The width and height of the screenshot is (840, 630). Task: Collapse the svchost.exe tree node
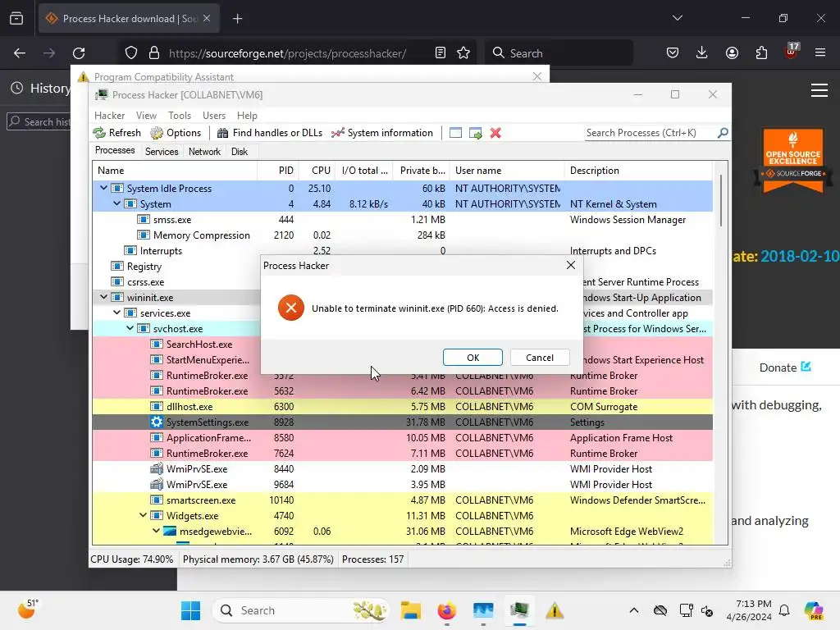pos(130,328)
